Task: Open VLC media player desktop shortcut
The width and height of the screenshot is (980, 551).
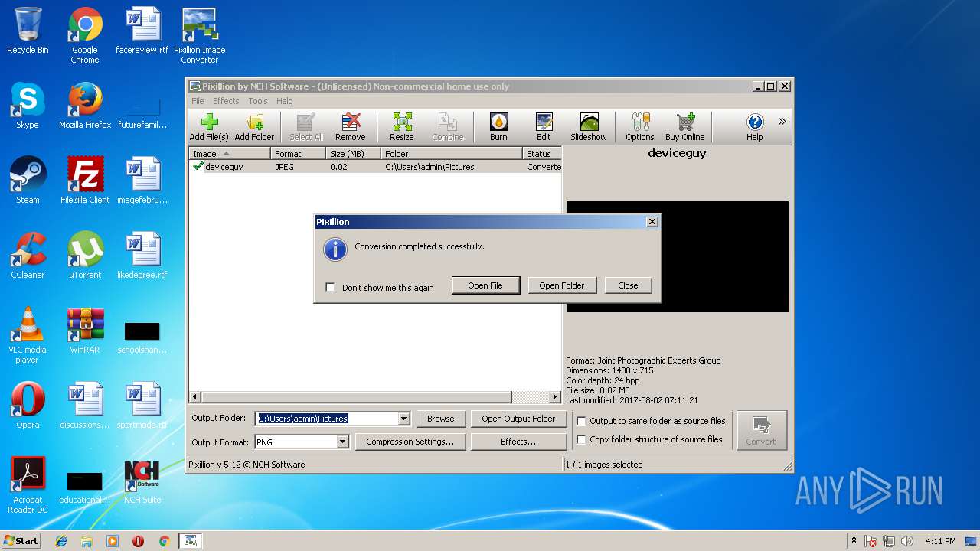Action: (28, 336)
